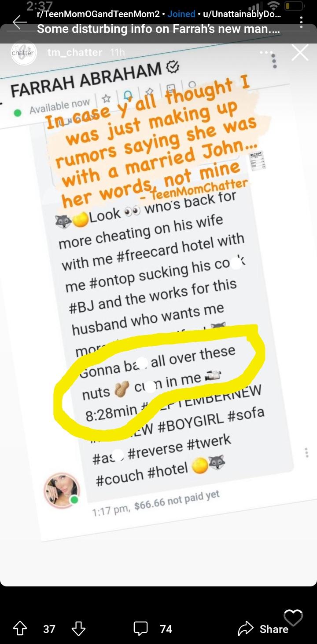Toggle the Joined subreddit status
The image size is (317, 644).
click(x=181, y=14)
